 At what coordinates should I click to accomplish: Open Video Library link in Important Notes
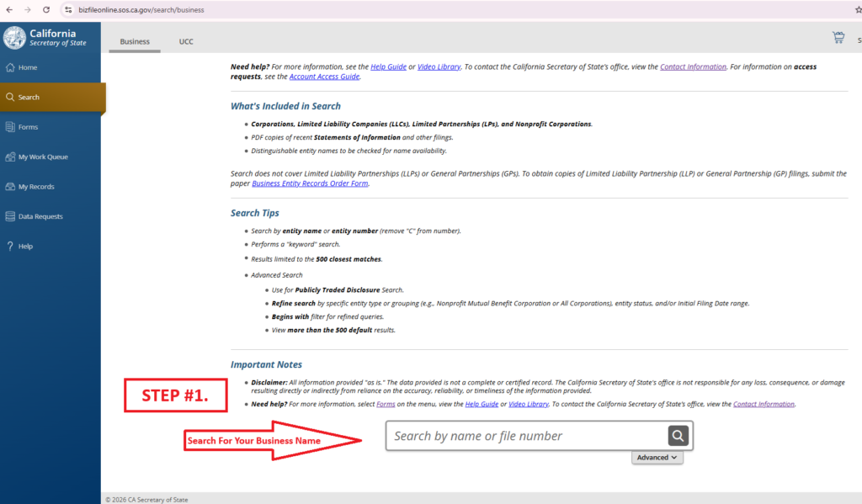(x=529, y=404)
